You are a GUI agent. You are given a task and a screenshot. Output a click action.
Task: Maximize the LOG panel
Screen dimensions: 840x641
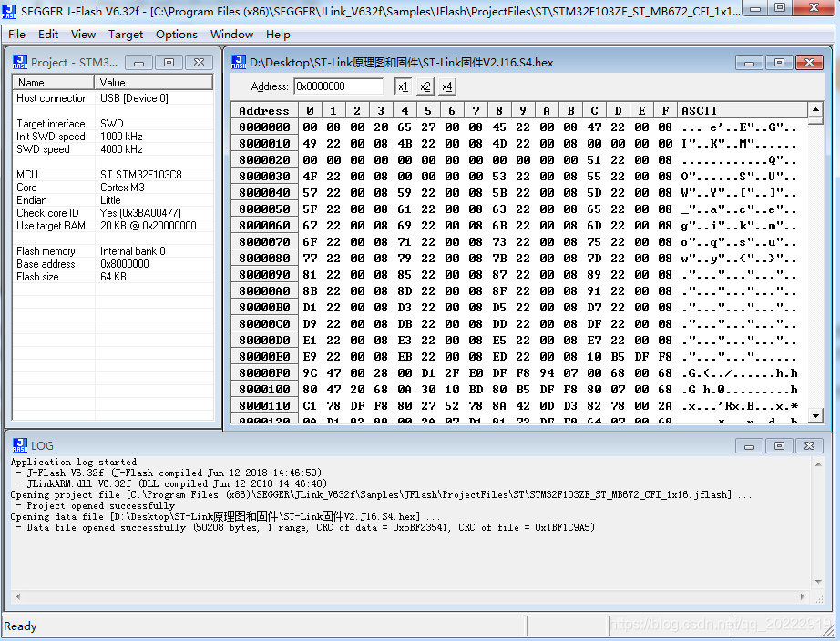point(777,445)
